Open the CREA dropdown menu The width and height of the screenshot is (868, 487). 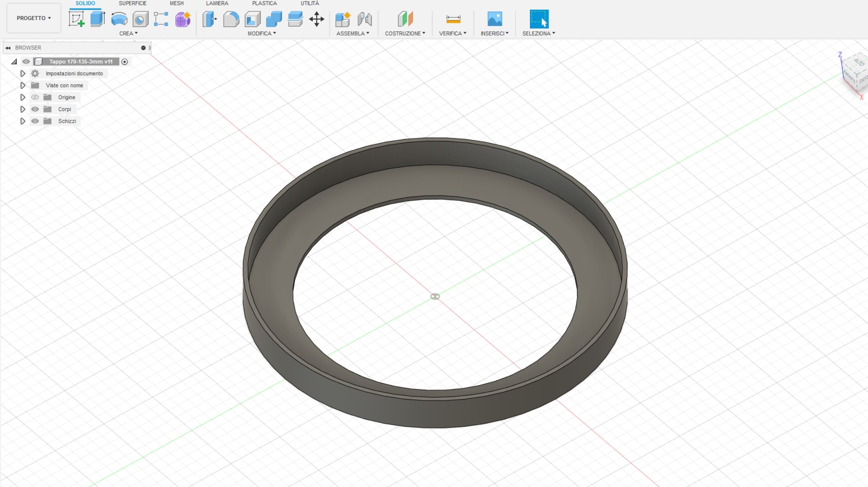point(128,33)
